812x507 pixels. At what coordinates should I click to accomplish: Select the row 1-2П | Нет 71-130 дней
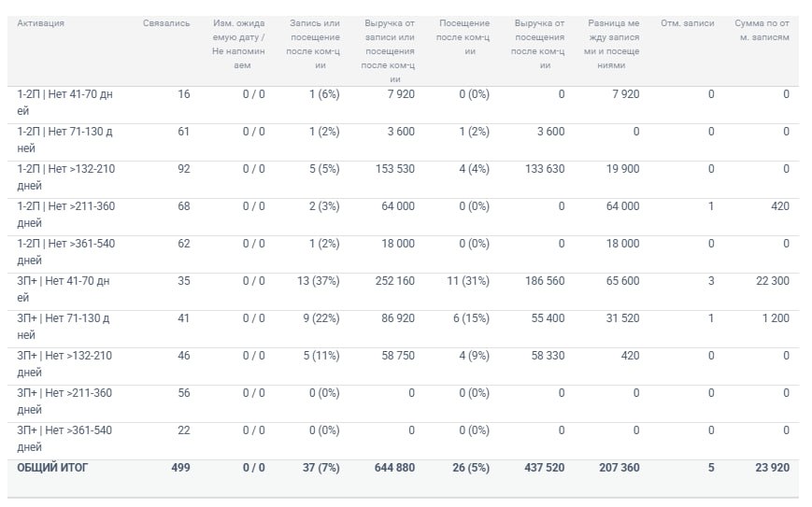pyautogui.click(x=403, y=142)
